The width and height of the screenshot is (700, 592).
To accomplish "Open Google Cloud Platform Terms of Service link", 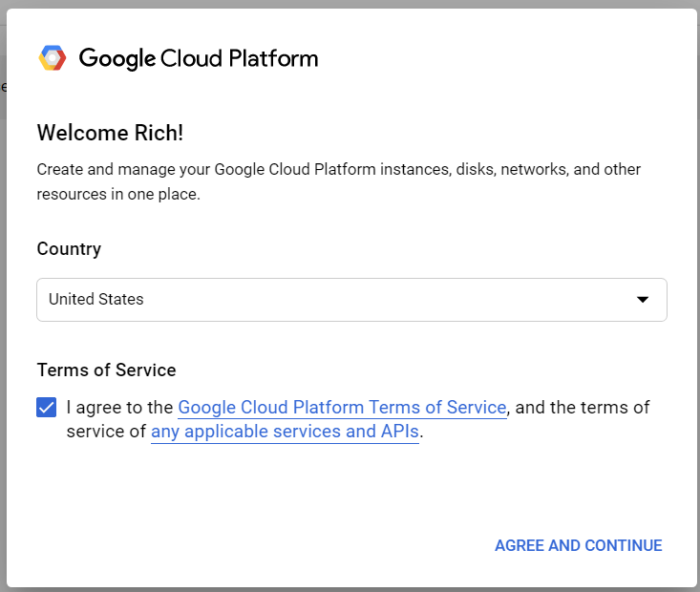I will pos(342,407).
